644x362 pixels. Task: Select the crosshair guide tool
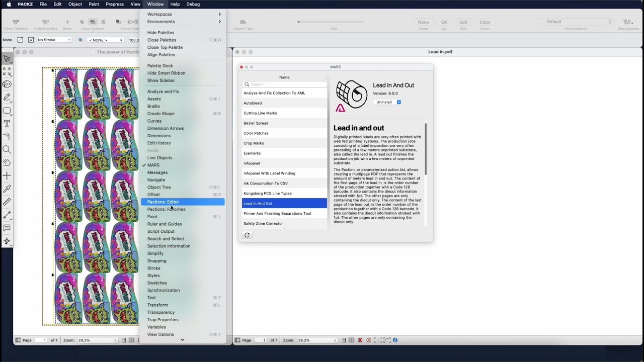click(7, 175)
